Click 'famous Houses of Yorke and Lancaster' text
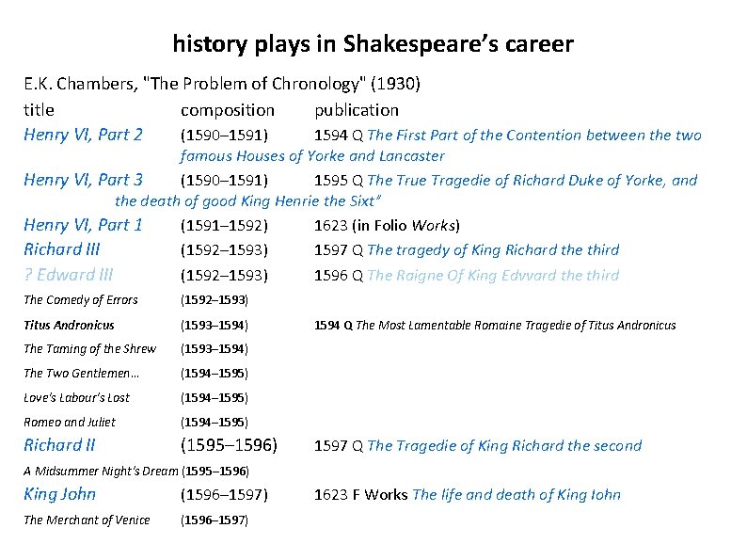The height and width of the screenshot is (560, 747). pyautogui.click(x=312, y=156)
